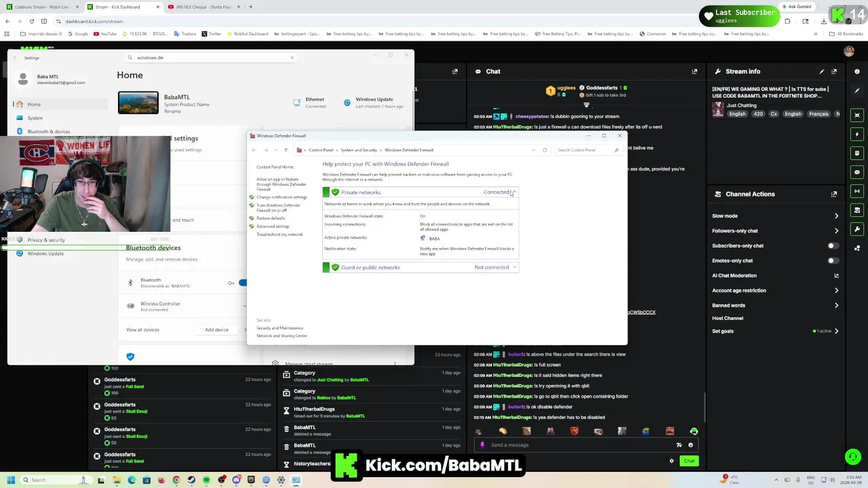Click Restore defaults link

click(x=271, y=218)
